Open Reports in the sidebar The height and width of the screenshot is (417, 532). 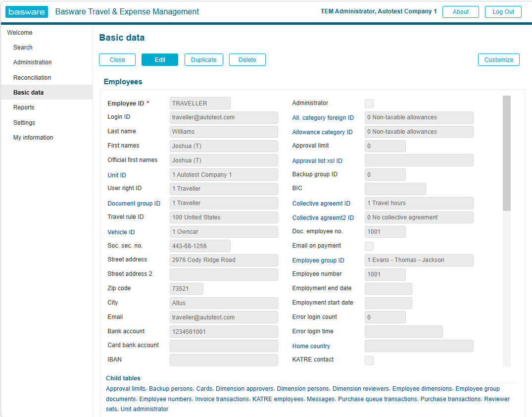[x=24, y=107]
